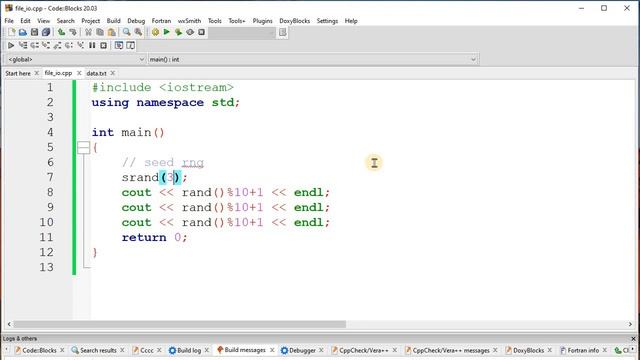Open the Project menu
This screenshot has height=360, width=640.
(91, 21)
